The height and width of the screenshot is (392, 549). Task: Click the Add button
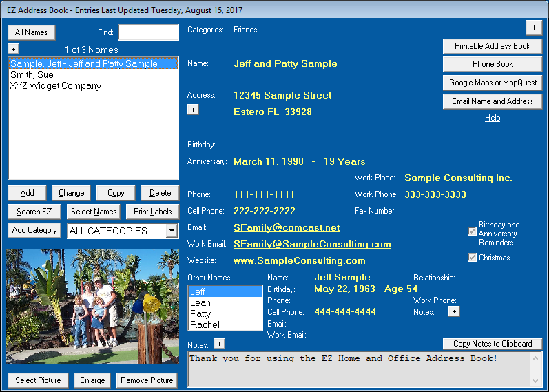pos(27,193)
